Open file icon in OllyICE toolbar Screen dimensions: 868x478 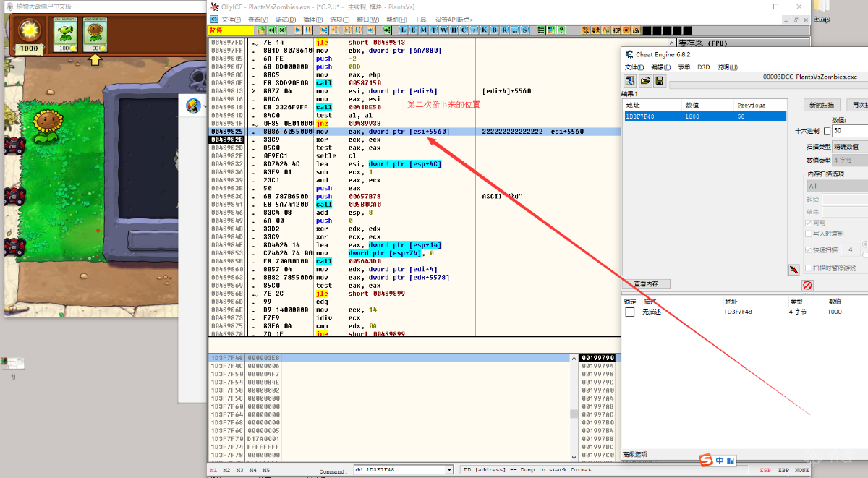point(261,30)
